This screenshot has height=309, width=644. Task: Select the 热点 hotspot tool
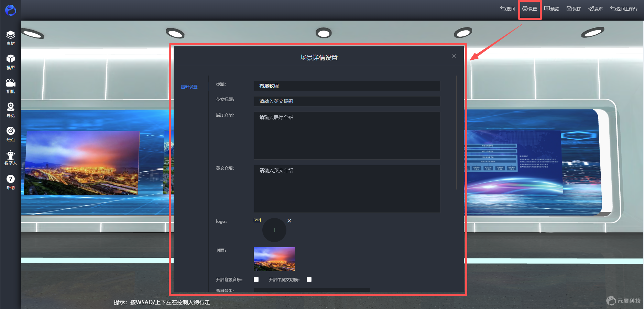coord(11,134)
